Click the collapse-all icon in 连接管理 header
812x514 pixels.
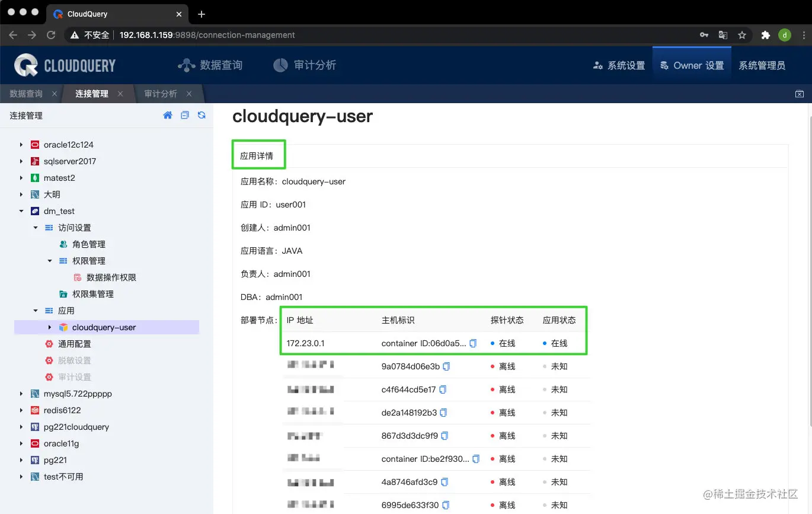[185, 116]
